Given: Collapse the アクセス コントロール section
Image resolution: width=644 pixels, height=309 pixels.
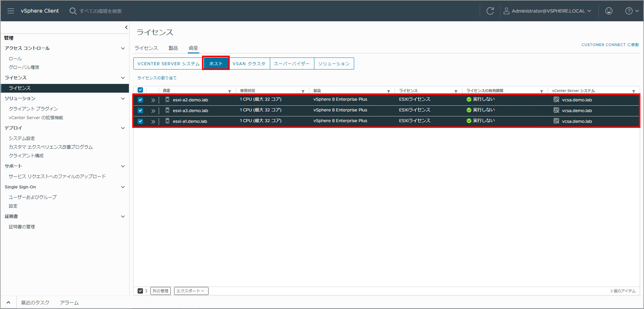Looking at the screenshot, I should (123, 48).
